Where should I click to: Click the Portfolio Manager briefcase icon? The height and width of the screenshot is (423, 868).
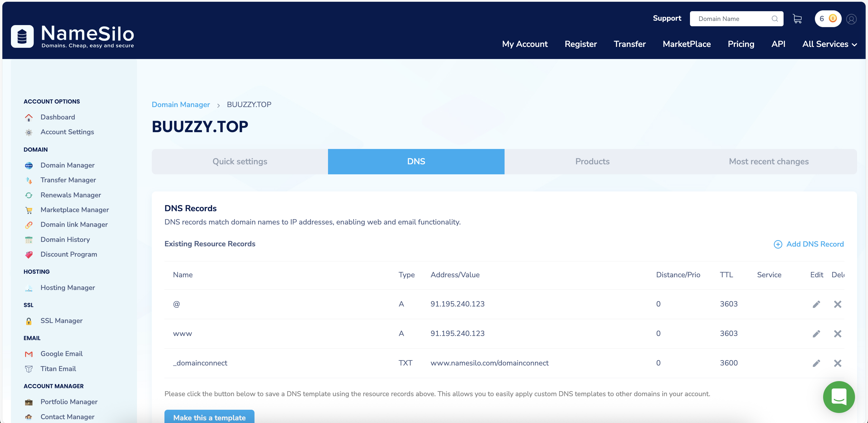click(x=29, y=402)
